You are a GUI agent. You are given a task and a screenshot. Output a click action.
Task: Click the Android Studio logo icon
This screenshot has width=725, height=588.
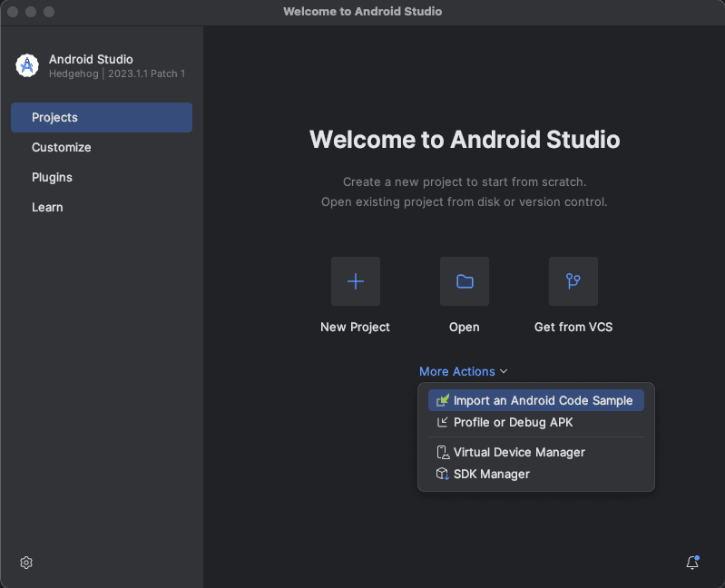tap(27, 65)
